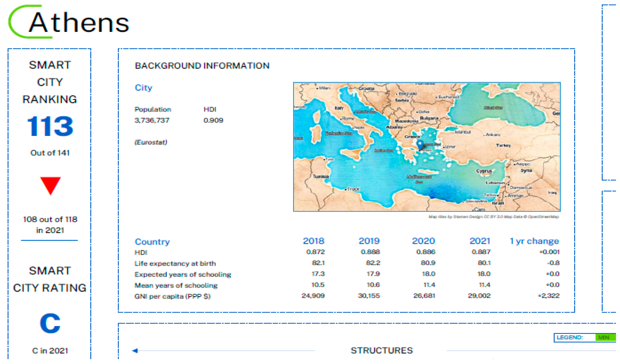Click the STRUCTURES section heading
Screen dimensions: 620x364
(x=382, y=350)
